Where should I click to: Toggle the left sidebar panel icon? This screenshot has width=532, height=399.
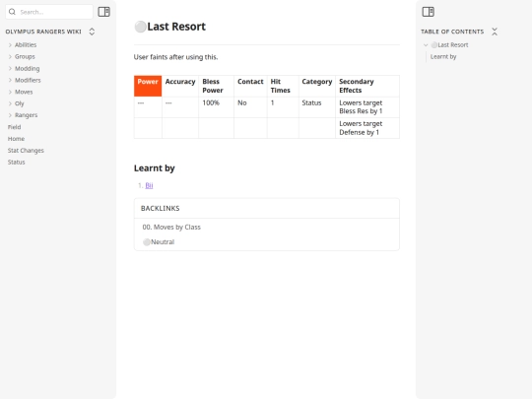(x=103, y=12)
